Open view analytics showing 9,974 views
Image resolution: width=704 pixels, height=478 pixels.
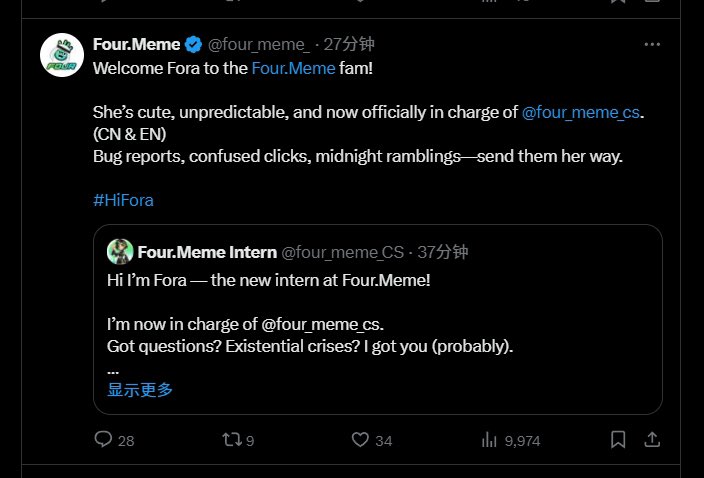click(490, 439)
